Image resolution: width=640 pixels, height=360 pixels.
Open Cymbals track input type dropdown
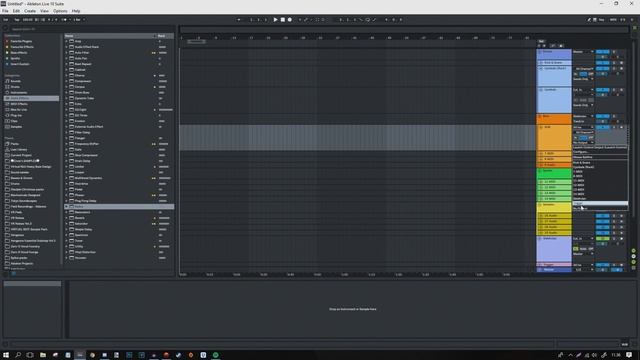tap(583, 90)
